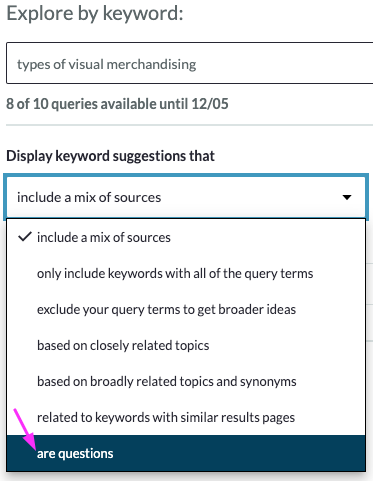Select 'related to keywords with similar results pages'
Screen dimensions: 373x481
point(186,417)
